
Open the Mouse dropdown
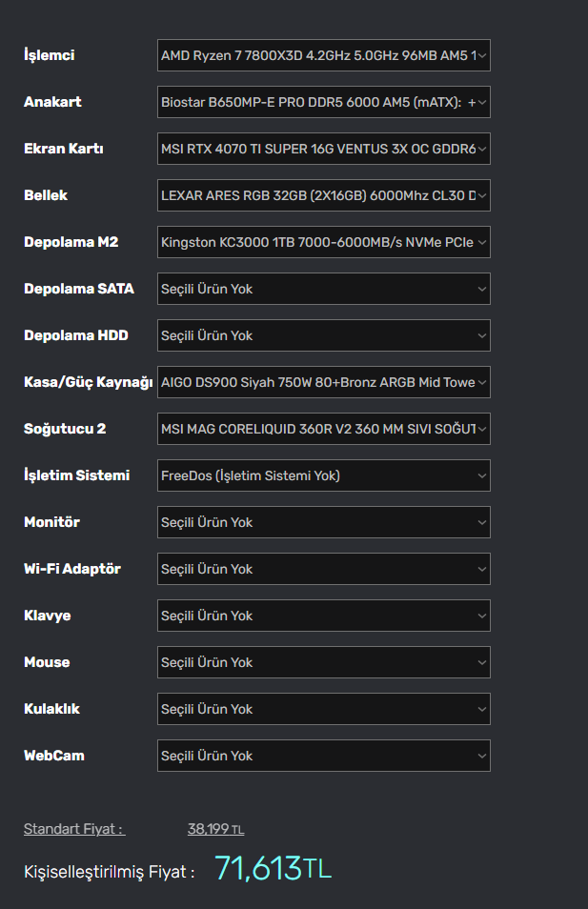(x=324, y=662)
